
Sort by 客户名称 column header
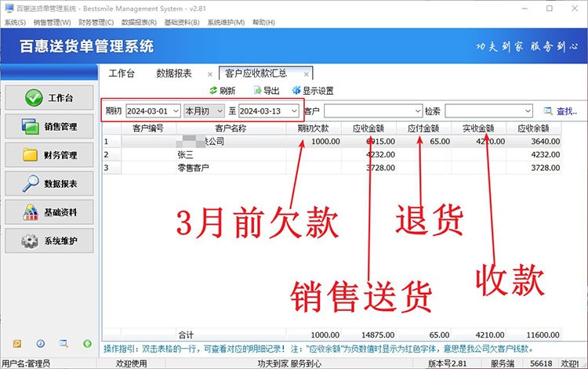[x=231, y=128]
